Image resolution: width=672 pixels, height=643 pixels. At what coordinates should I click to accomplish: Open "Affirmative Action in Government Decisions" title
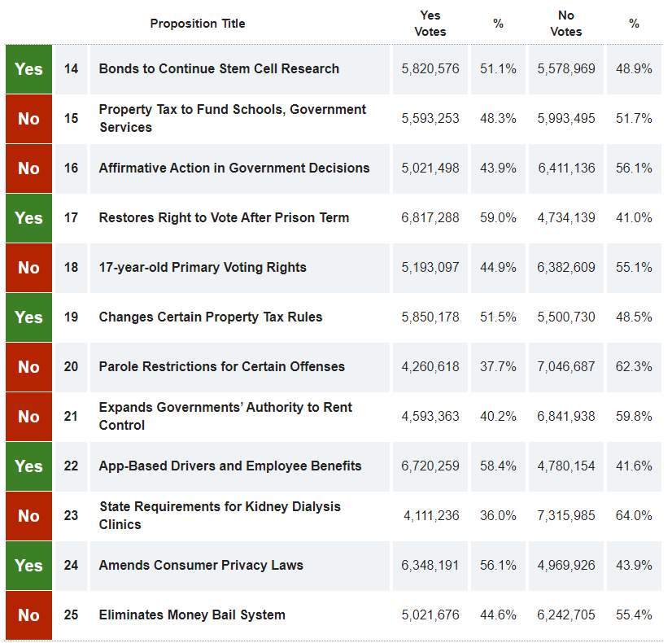233,168
